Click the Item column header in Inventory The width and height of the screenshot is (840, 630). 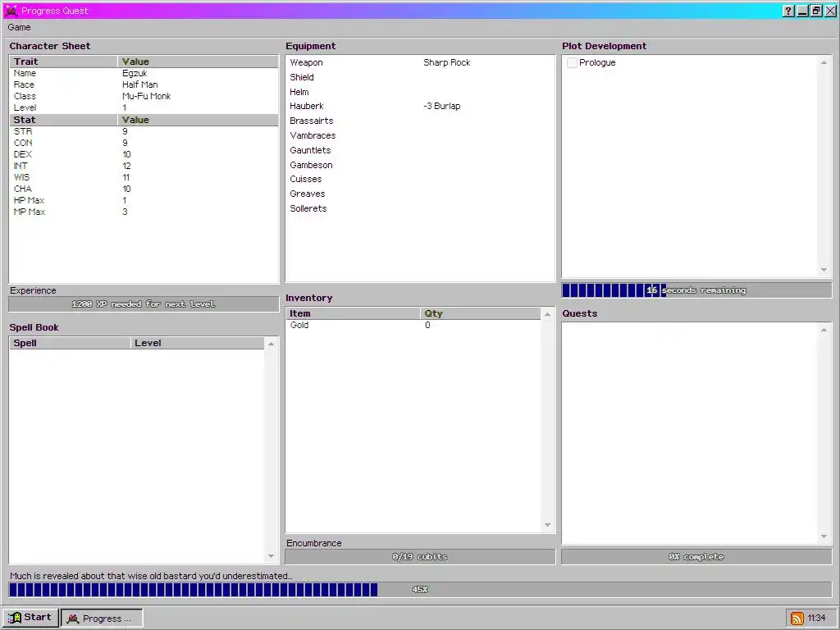click(354, 313)
